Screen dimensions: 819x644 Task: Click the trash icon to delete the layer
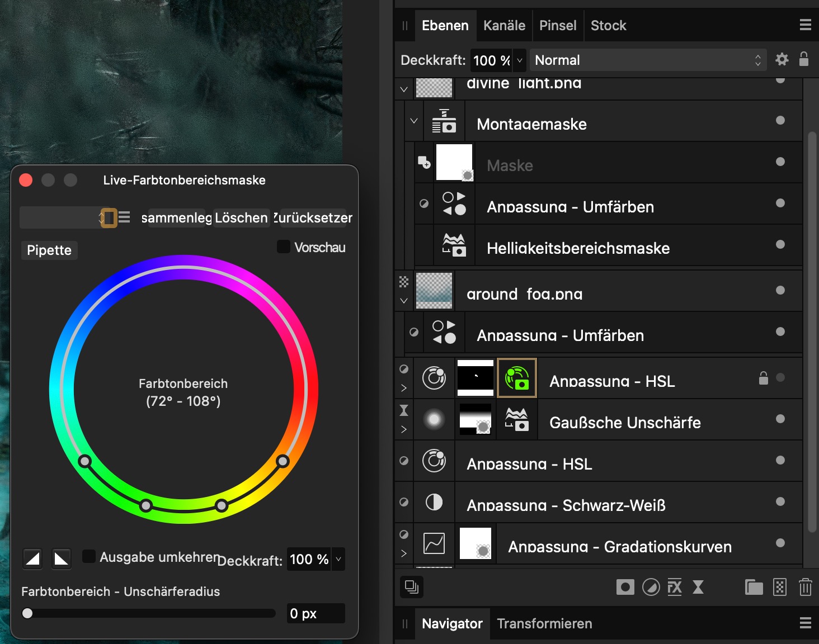[x=805, y=587]
